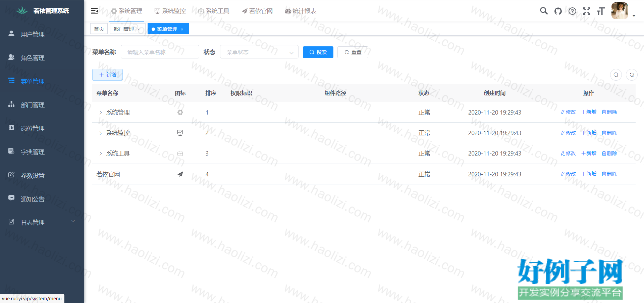Click 新增 in the 系统工具 row
The image size is (644, 303).
click(589, 154)
